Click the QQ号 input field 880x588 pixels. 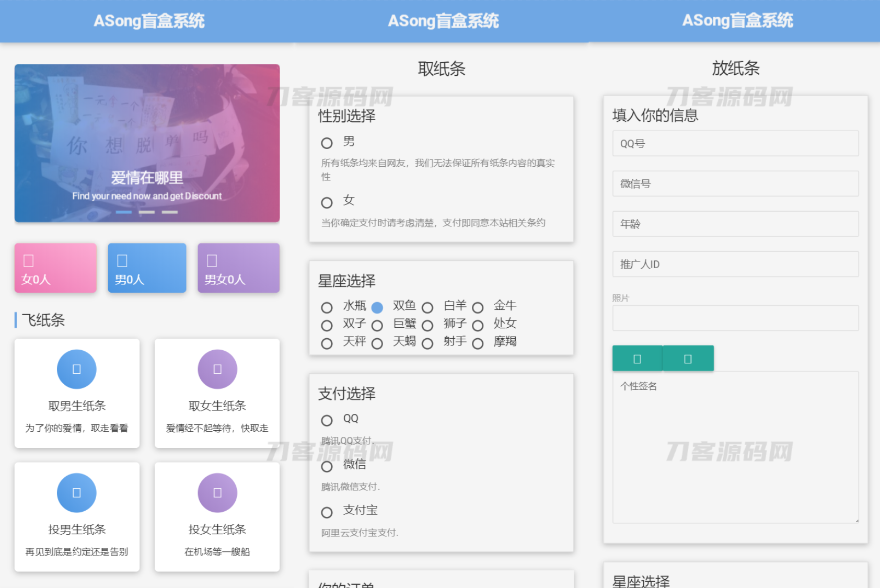(x=735, y=143)
